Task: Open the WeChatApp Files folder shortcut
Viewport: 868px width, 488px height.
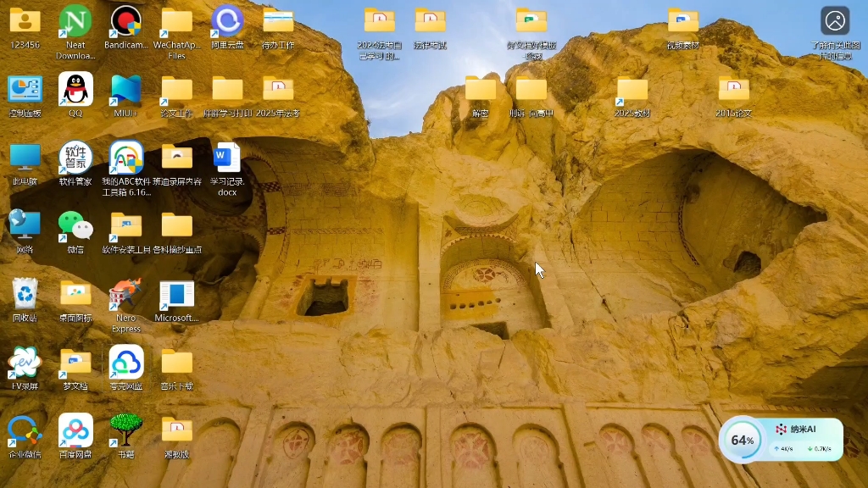Action: pos(176,21)
